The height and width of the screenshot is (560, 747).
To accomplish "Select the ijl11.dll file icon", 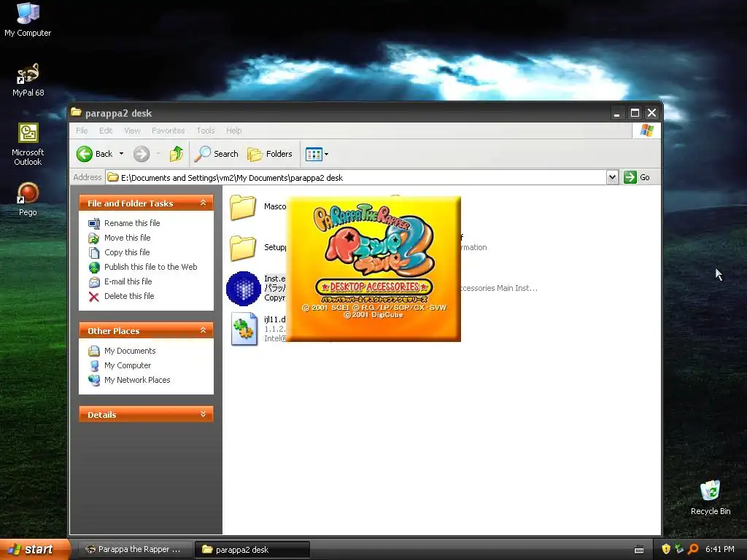I will point(244,329).
